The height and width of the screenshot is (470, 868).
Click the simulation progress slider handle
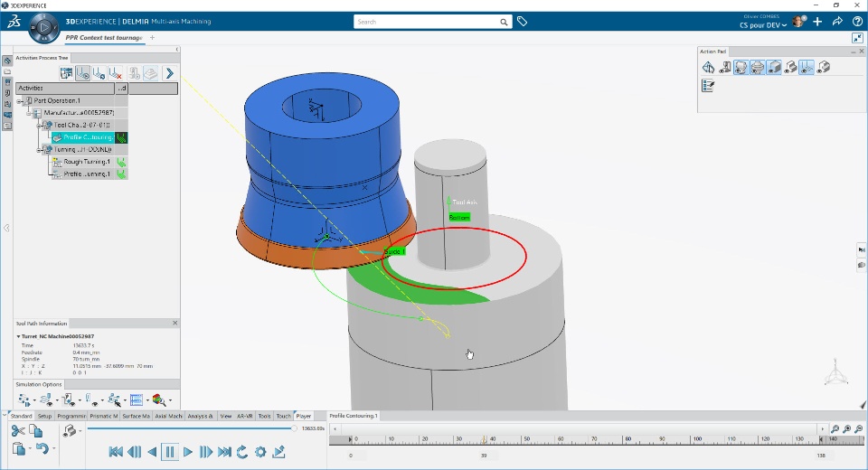point(295,428)
